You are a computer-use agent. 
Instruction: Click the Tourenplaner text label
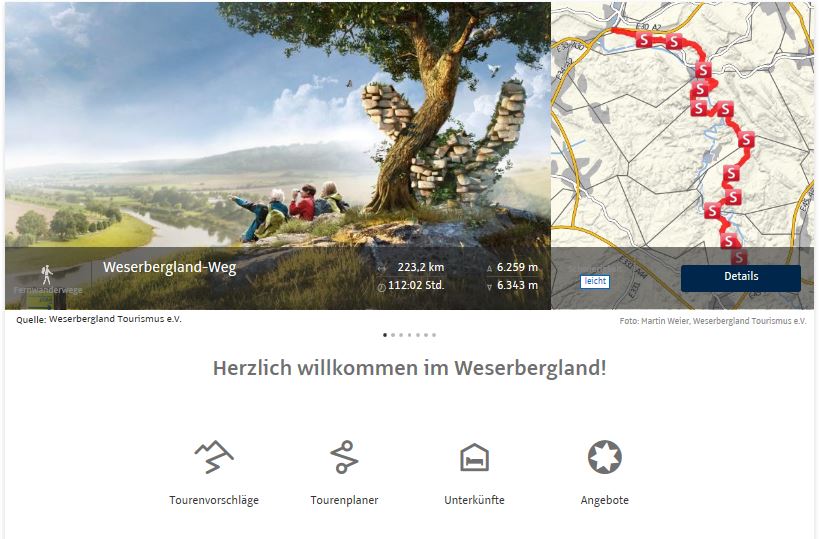(x=344, y=500)
